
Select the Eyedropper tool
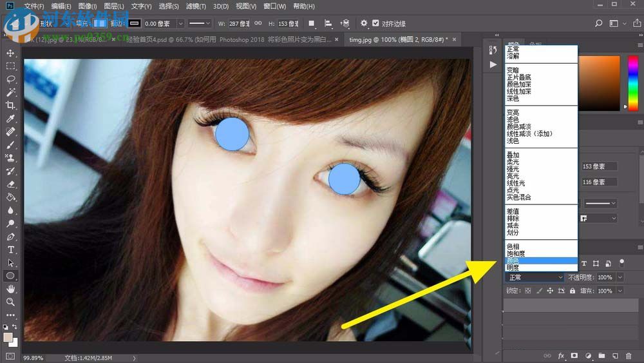[10, 119]
